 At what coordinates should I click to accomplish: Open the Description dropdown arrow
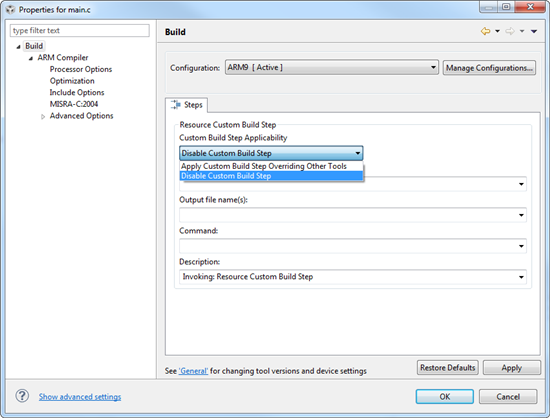tap(521, 277)
